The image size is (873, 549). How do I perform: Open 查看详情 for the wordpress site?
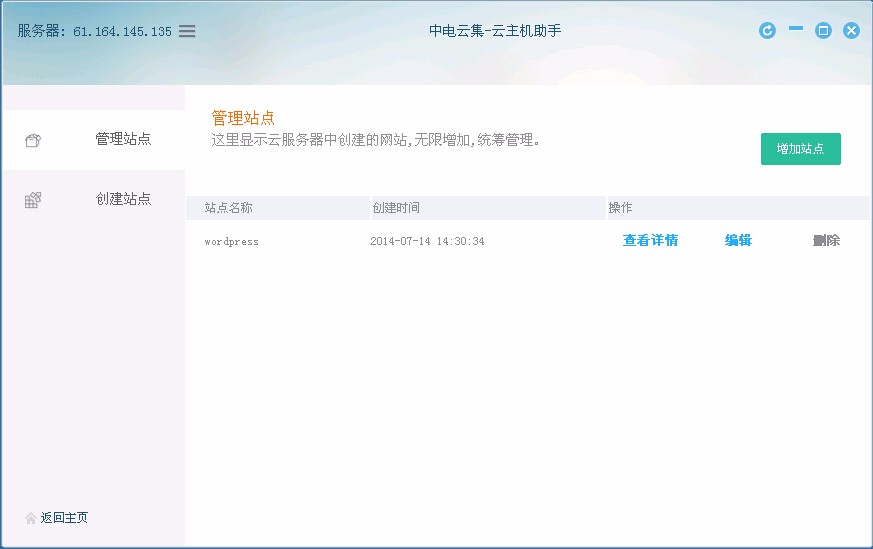point(650,241)
